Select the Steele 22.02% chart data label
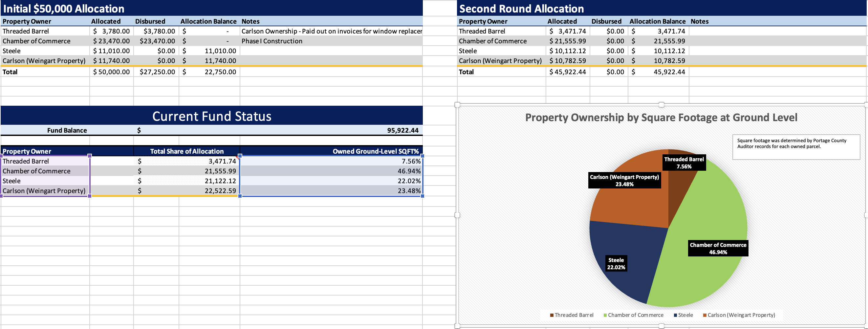Image resolution: width=868 pixels, height=329 pixels. 616,263
